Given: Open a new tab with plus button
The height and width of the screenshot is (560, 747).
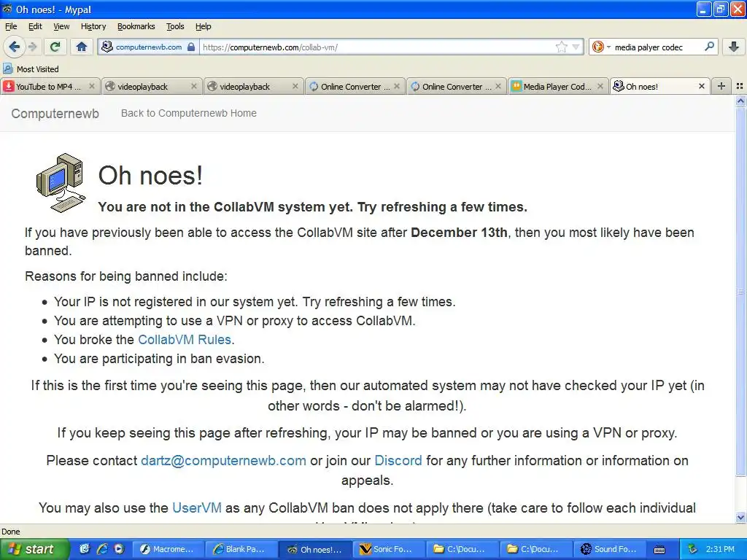Looking at the screenshot, I should pos(721,86).
